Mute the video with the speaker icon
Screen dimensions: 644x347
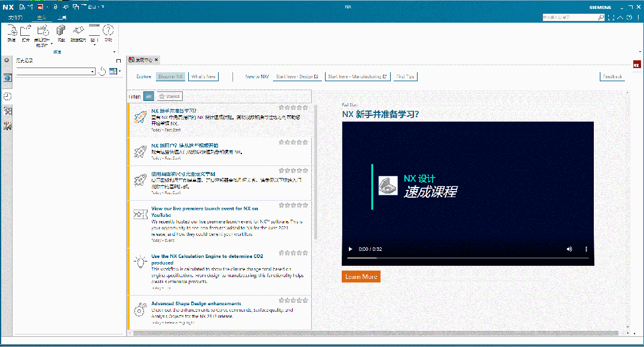point(569,249)
